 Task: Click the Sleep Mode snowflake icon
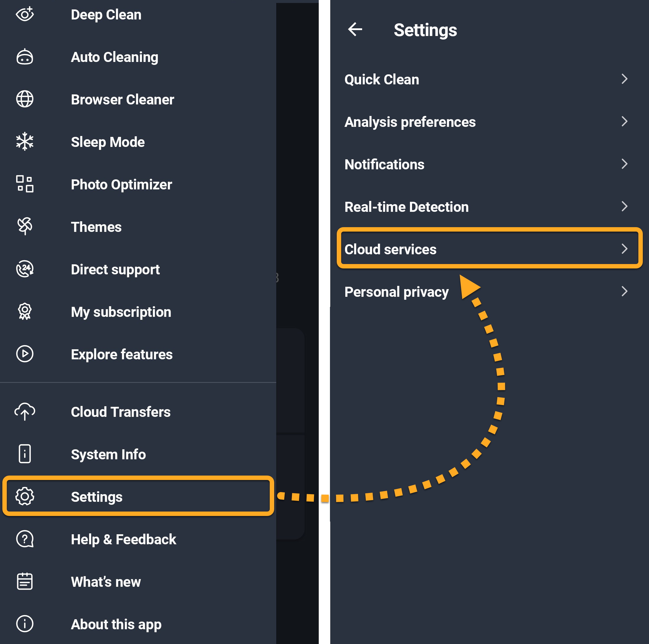pyautogui.click(x=25, y=142)
